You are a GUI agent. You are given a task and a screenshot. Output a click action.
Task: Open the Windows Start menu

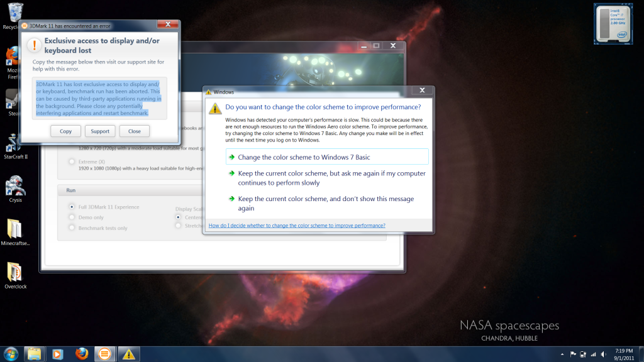(x=11, y=354)
